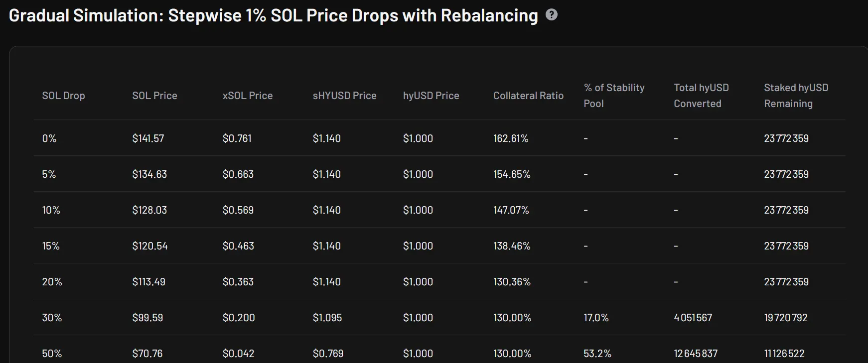Click the 4 051 567 converted hyUSD value
Image resolution: width=868 pixels, height=363 pixels.
click(x=693, y=318)
